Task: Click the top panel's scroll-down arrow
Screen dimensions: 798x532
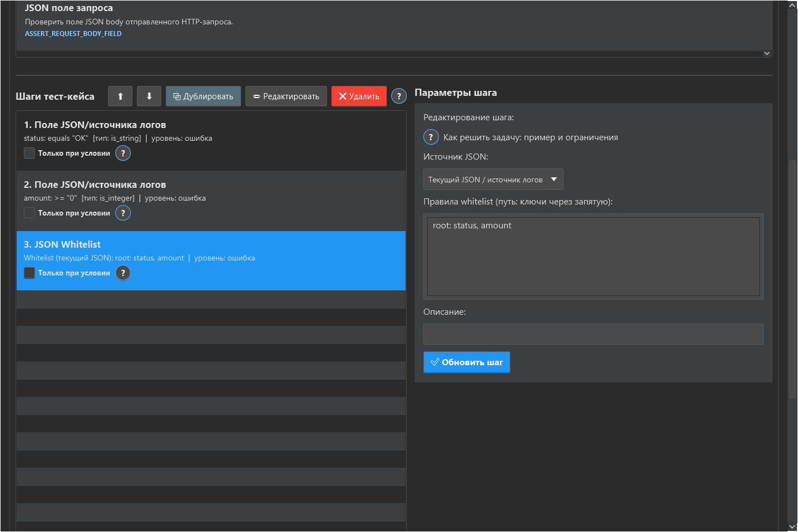Action: pyautogui.click(x=767, y=54)
